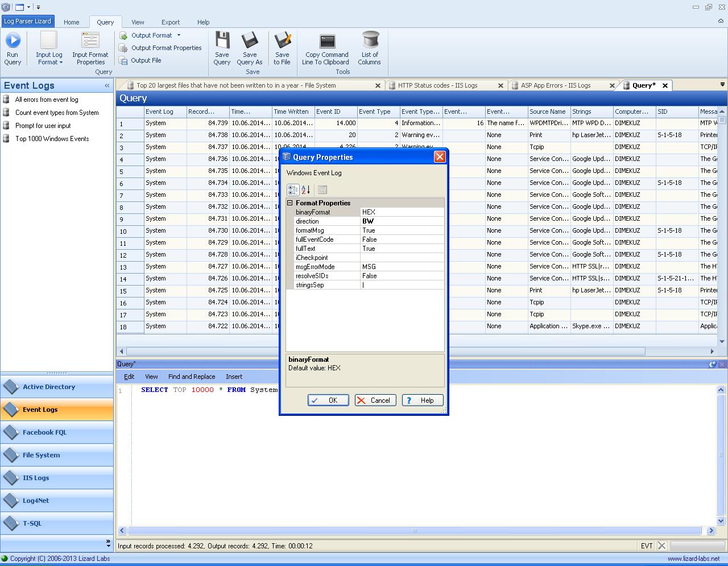Click Cancel in Query Properties dialog
The image size is (728, 566).
pos(375,400)
